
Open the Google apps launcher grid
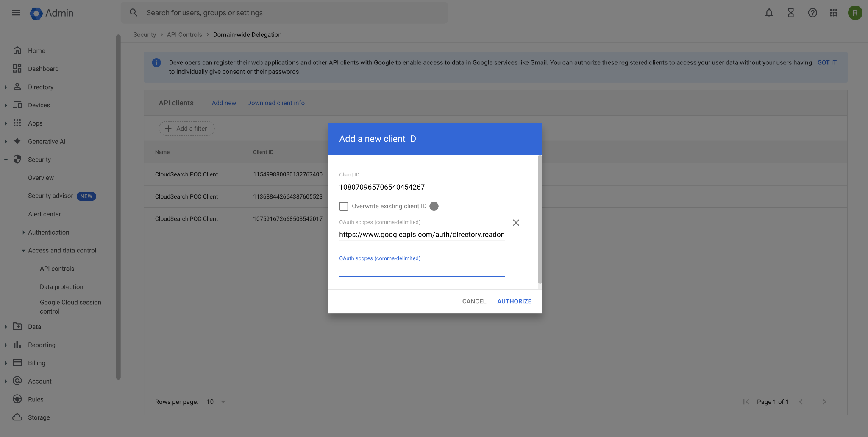point(833,13)
